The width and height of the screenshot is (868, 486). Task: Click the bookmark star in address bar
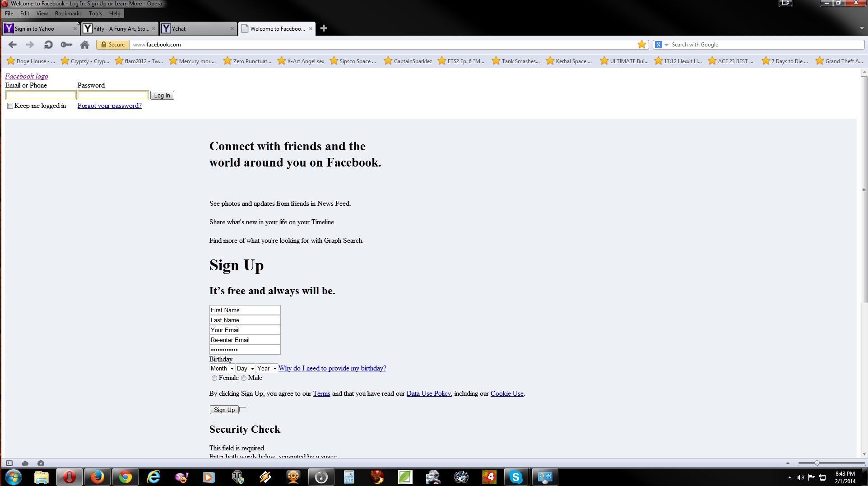(x=641, y=44)
